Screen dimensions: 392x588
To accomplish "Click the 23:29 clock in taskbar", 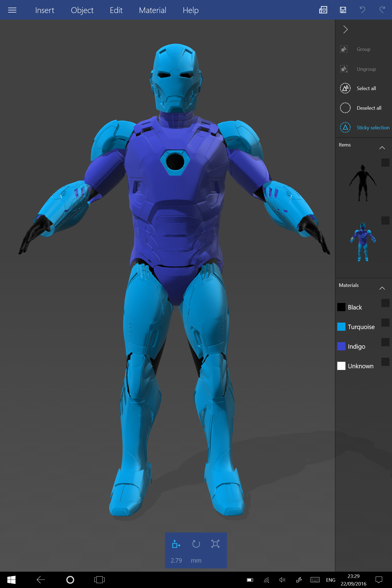I will (353, 576).
